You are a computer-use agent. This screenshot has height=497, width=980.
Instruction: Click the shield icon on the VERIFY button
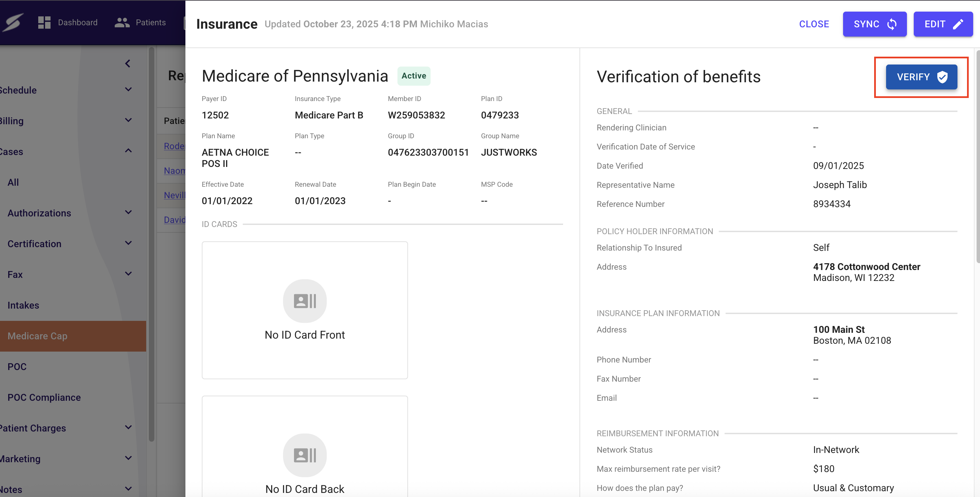coord(942,77)
